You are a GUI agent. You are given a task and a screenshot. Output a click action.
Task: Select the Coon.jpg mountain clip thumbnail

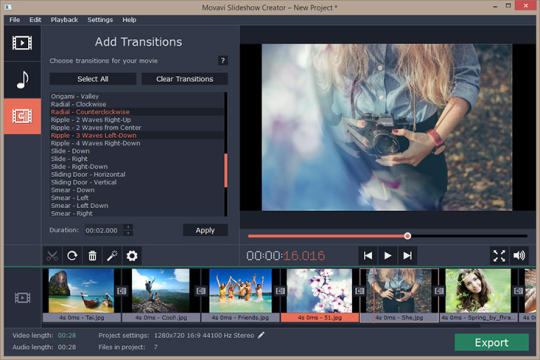(161, 291)
